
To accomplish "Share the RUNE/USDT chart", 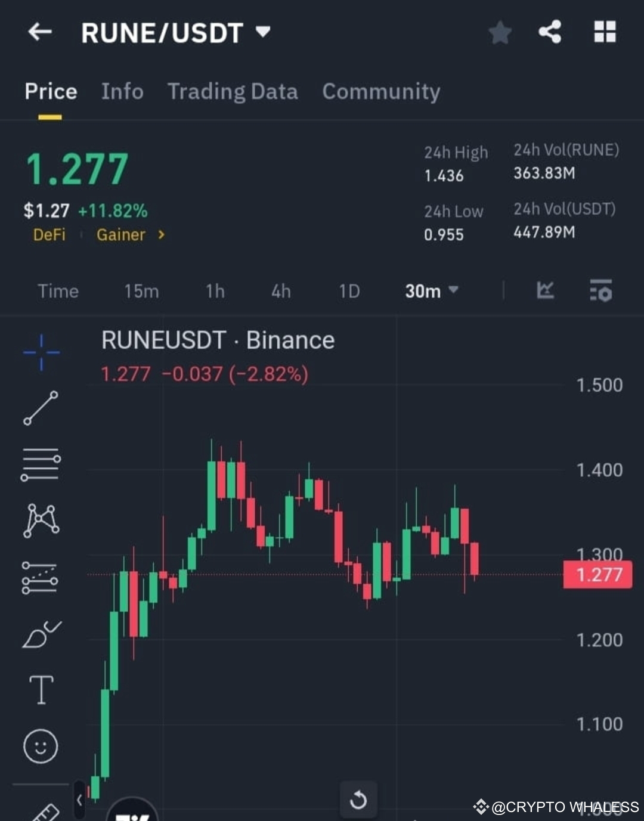I will (549, 33).
